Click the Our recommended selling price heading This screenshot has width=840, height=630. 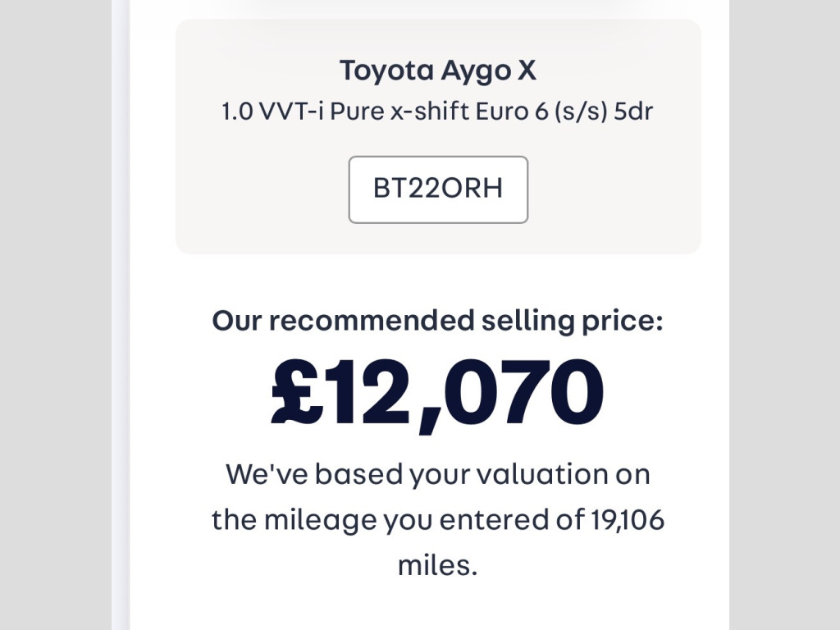coord(437,320)
